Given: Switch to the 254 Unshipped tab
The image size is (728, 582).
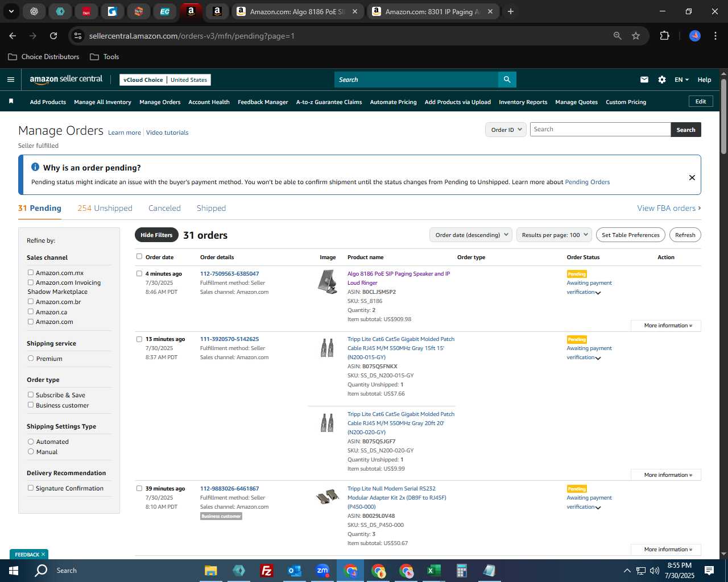Looking at the screenshot, I should (105, 208).
